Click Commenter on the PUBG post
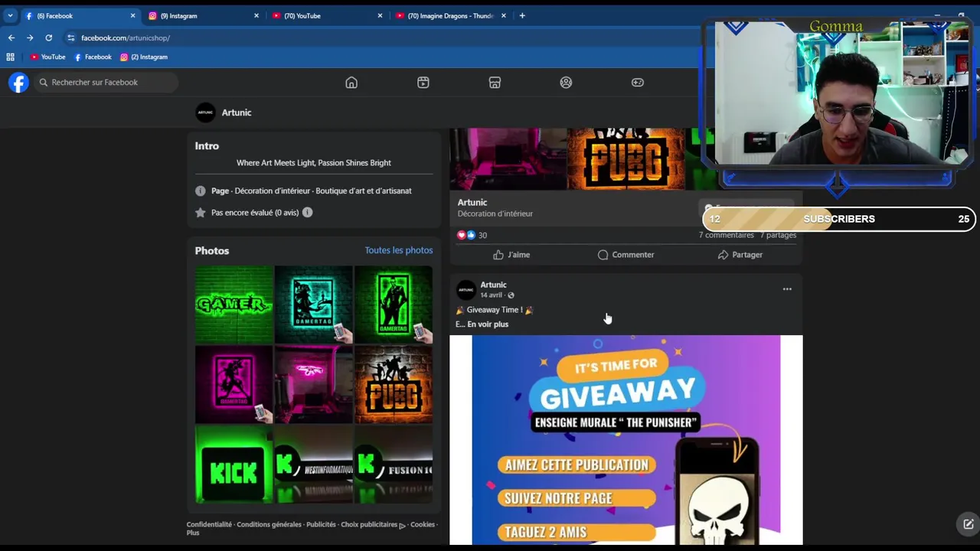The image size is (980, 551). click(x=626, y=255)
